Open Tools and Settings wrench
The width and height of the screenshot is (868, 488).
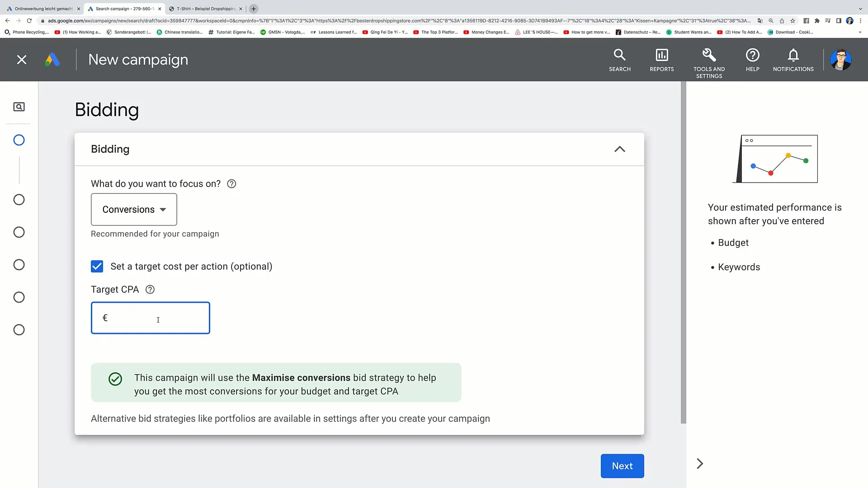pos(709,63)
